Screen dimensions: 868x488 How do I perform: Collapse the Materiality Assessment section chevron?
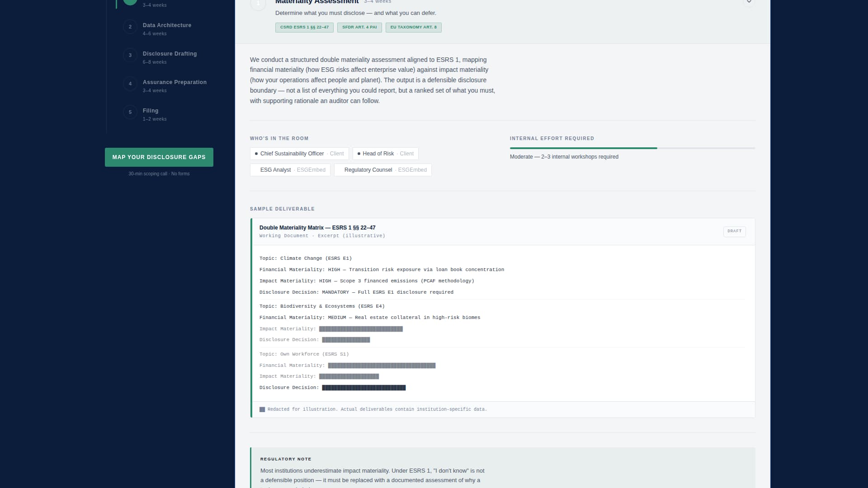coord(749,2)
